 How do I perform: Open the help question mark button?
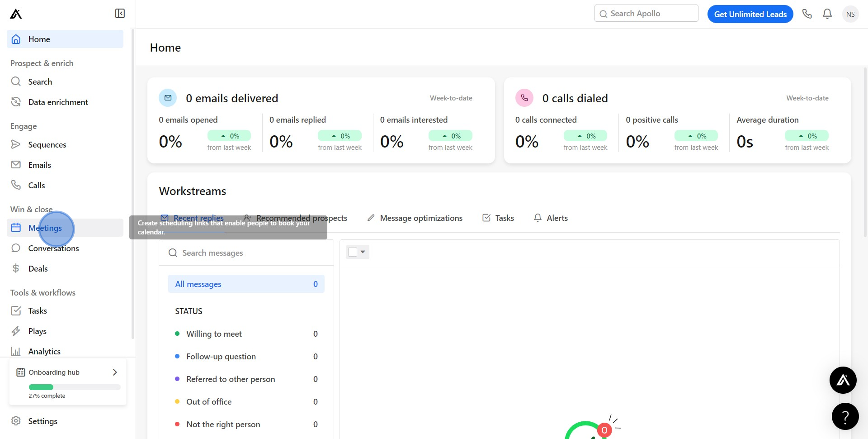pyautogui.click(x=845, y=416)
